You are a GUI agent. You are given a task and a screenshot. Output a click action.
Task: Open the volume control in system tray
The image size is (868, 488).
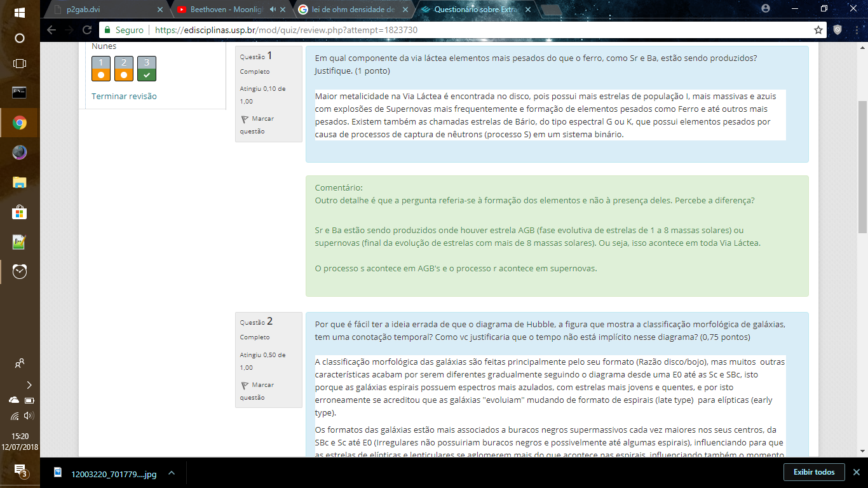29,416
